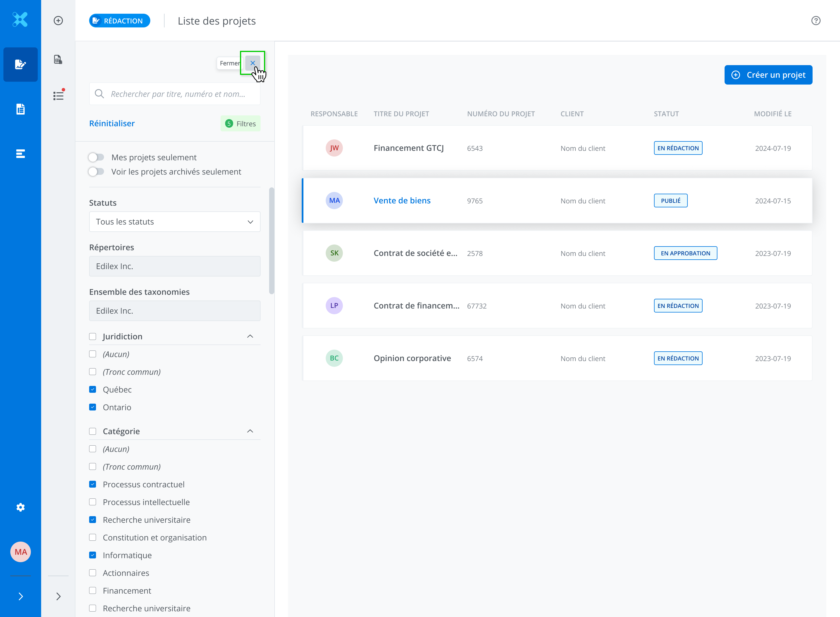Click Créer un projet button
Image resolution: width=840 pixels, height=617 pixels.
click(x=768, y=75)
